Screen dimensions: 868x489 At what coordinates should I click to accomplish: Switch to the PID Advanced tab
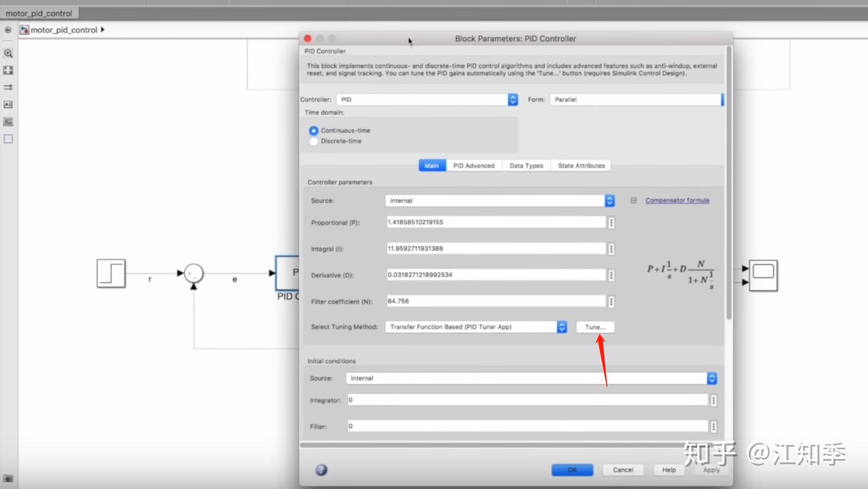point(474,165)
